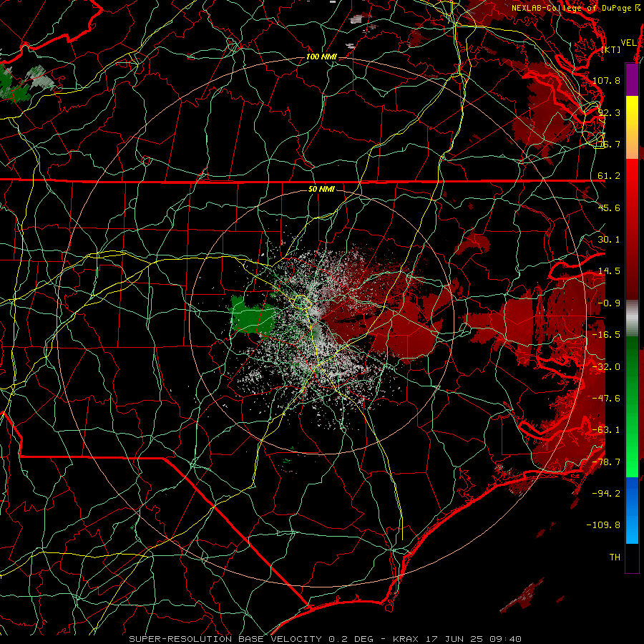
Task: Click the -78.7 velocity scale value
Action: (606, 462)
